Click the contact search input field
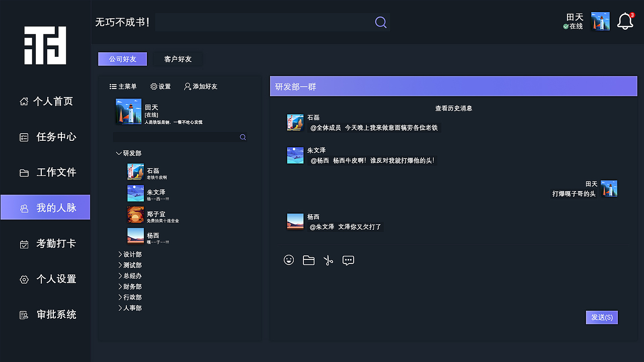This screenshot has width=644, height=362. point(176,137)
